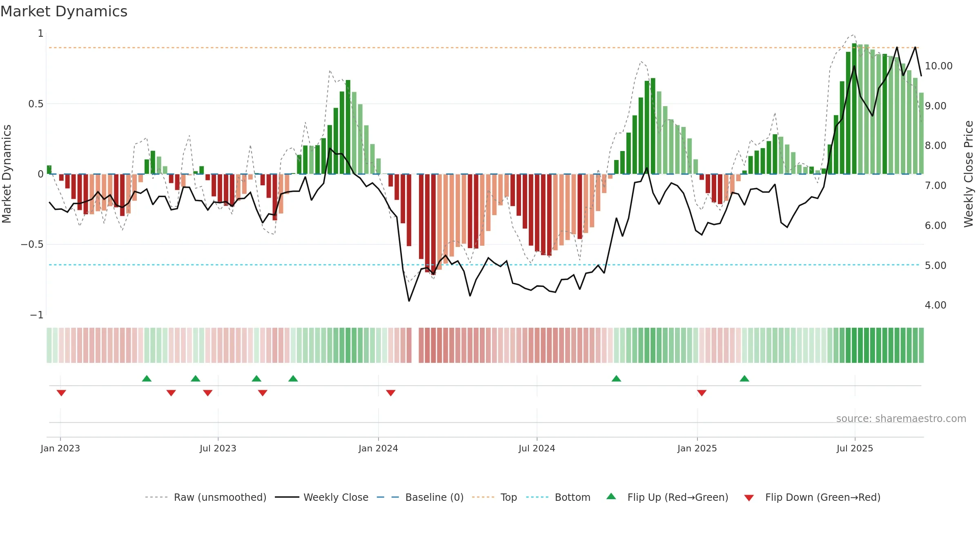Click the Market Dynamics chart title
Viewport: 980px width, 551px height.
click(64, 11)
